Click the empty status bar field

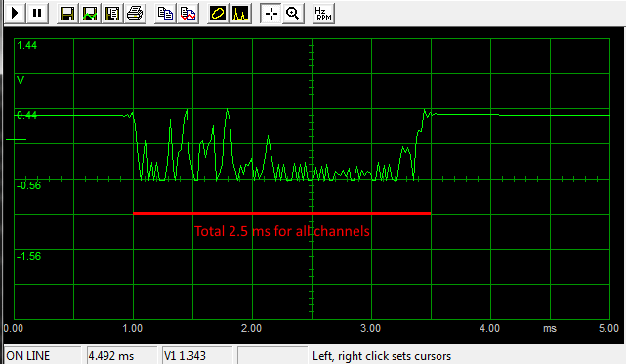tap(272, 355)
